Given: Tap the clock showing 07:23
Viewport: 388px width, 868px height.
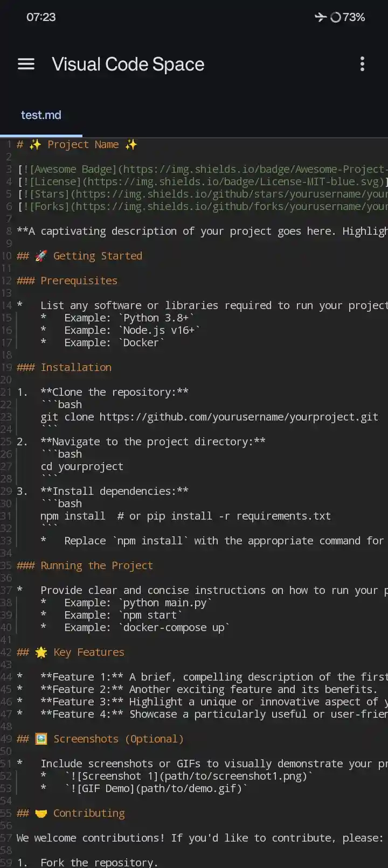Looking at the screenshot, I should tap(41, 17).
